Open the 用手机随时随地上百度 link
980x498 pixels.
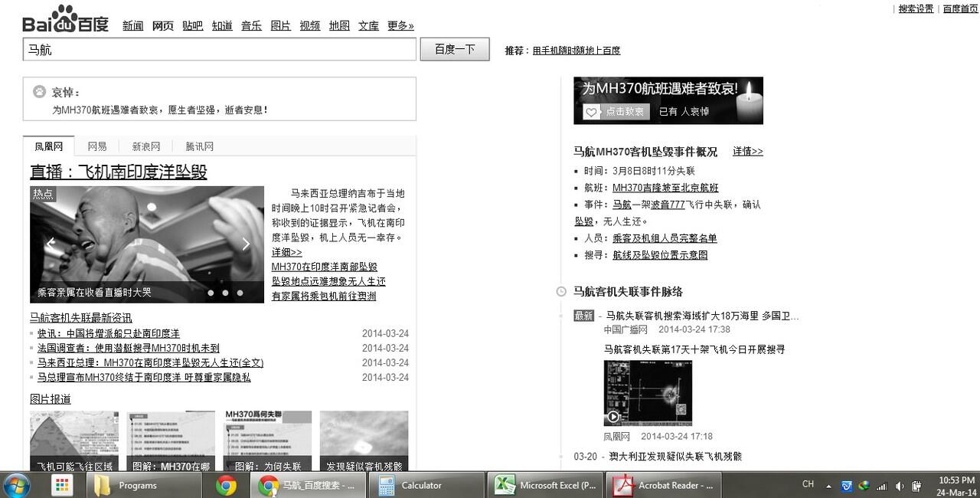(x=577, y=51)
